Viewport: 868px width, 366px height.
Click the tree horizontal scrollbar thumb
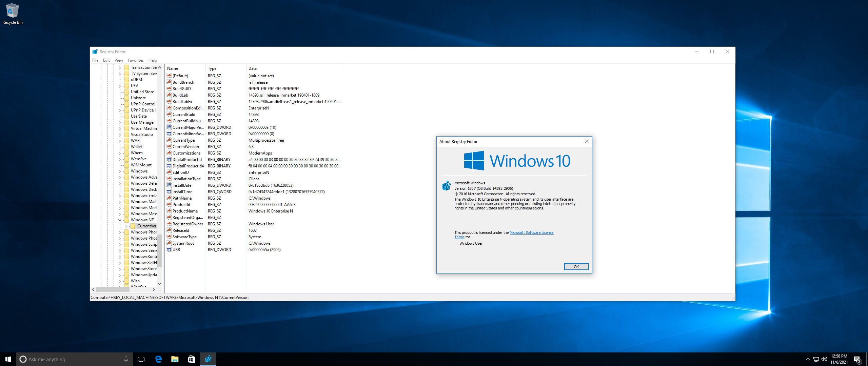(x=113, y=290)
